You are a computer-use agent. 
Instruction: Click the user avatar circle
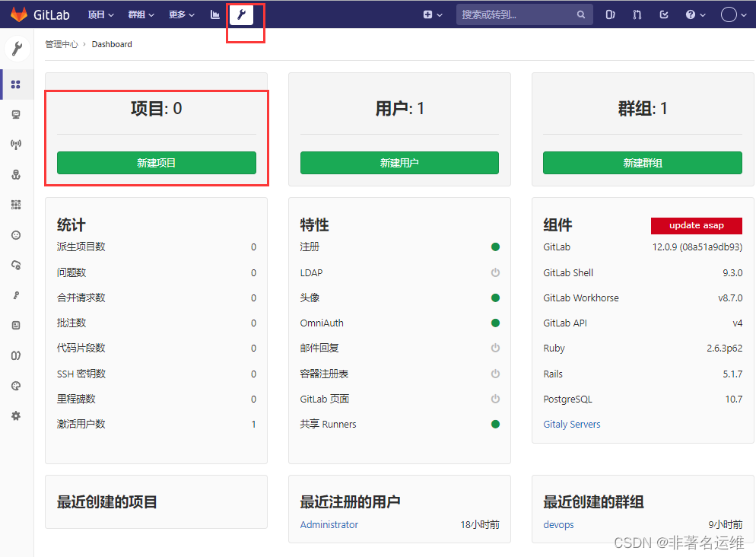point(729,15)
